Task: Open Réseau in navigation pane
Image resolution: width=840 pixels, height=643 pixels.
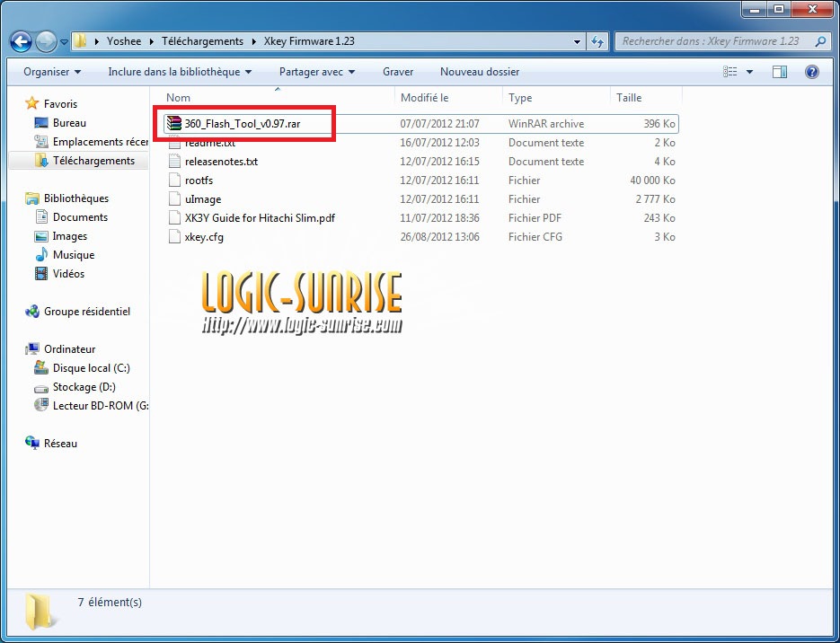Action: 60,444
